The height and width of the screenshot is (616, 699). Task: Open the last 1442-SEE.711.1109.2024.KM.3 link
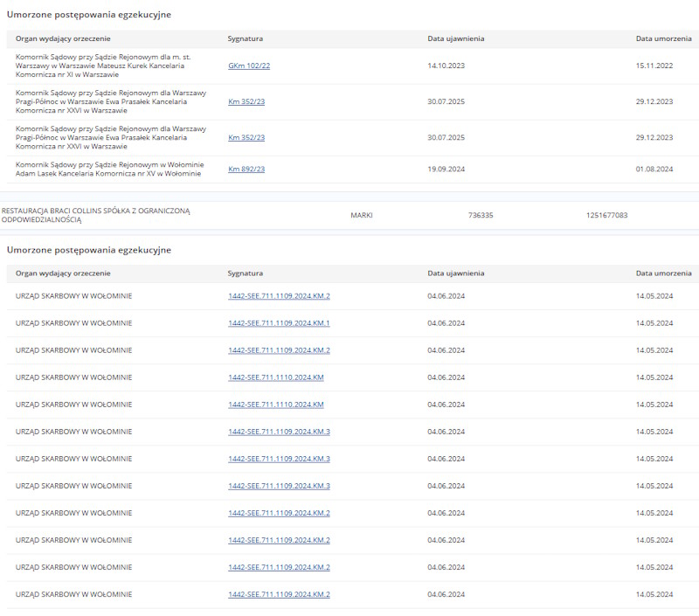pos(279,486)
